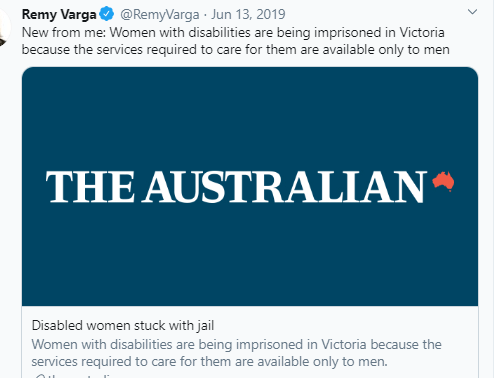This screenshot has height=378, width=499.
Task: Click the AUSTRALIAN wordmark in the card
Action: coord(285,187)
